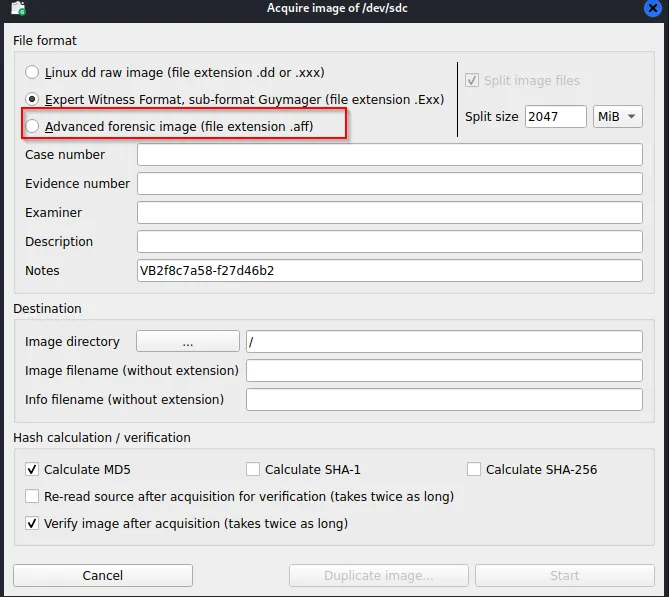Enable the Calculate SHA-256 checkbox
This screenshot has height=597, width=669.
pos(474,469)
